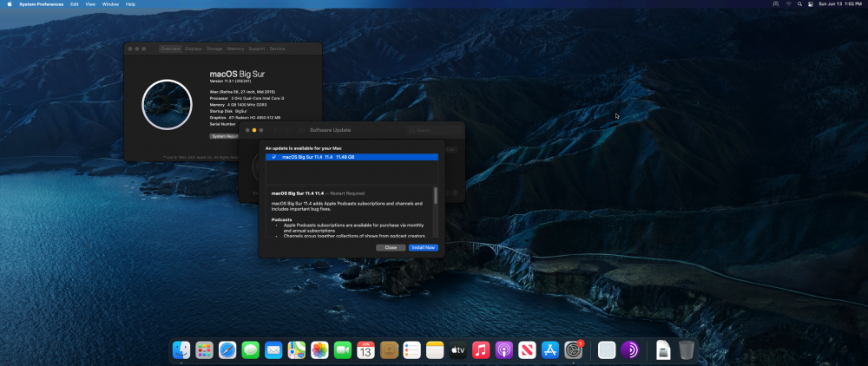The width and height of the screenshot is (868, 366).
Task: Launch Maps from the Dock
Action: click(297, 350)
